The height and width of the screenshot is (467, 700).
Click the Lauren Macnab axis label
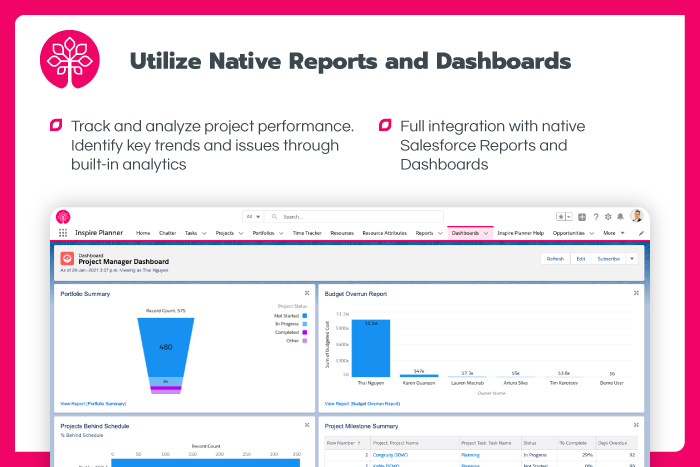coord(467,383)
